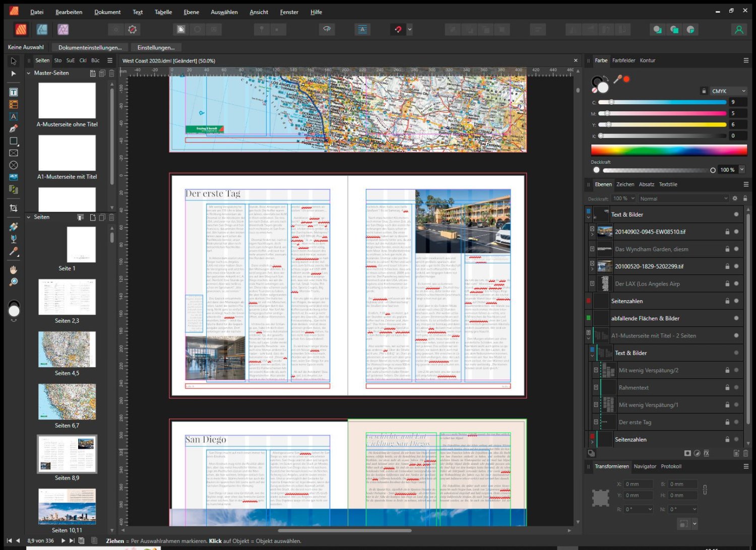This screenshot has height=550, width=756.
Task: Grab the View/Hand tool
Action: [x=14, y=269]
